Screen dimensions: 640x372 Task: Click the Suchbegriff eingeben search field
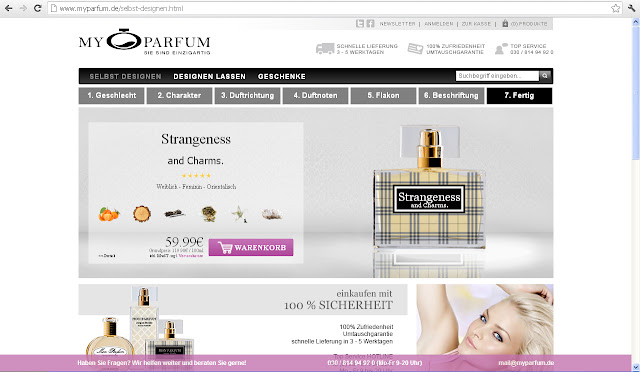[x=497, y=76]
